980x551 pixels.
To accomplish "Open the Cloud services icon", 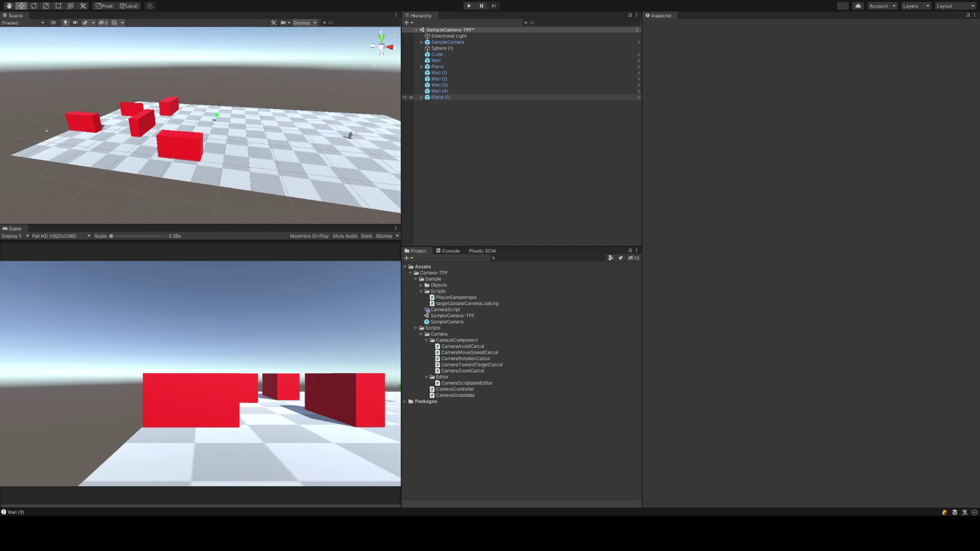I will pyautogui.click(x=858, y=6).
